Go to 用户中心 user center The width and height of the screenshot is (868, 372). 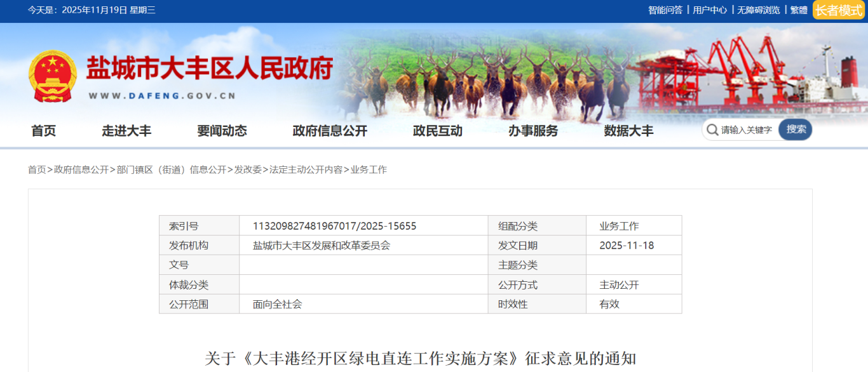(x=709, y=10)
